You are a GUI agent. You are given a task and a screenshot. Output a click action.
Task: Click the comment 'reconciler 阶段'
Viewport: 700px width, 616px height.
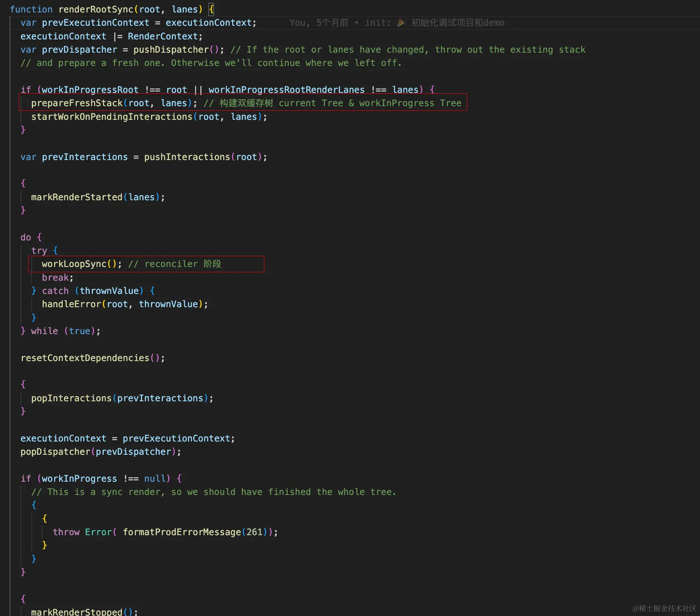[183, 264]
